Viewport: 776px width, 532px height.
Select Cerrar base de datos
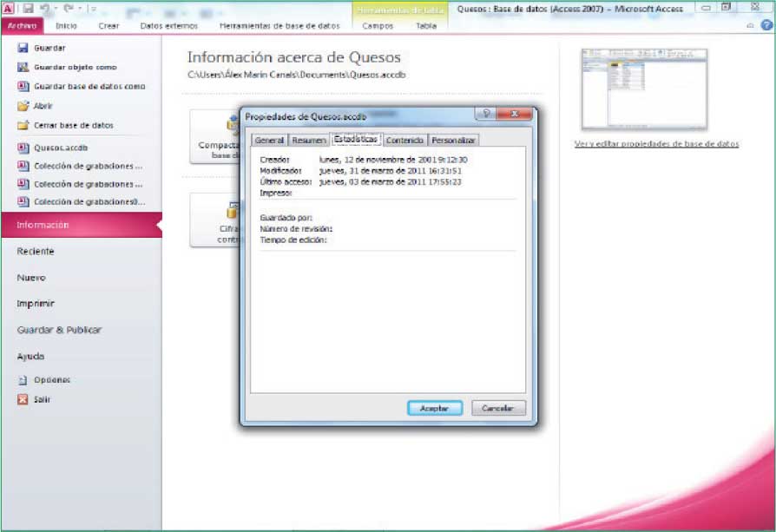tap(73, 125)
